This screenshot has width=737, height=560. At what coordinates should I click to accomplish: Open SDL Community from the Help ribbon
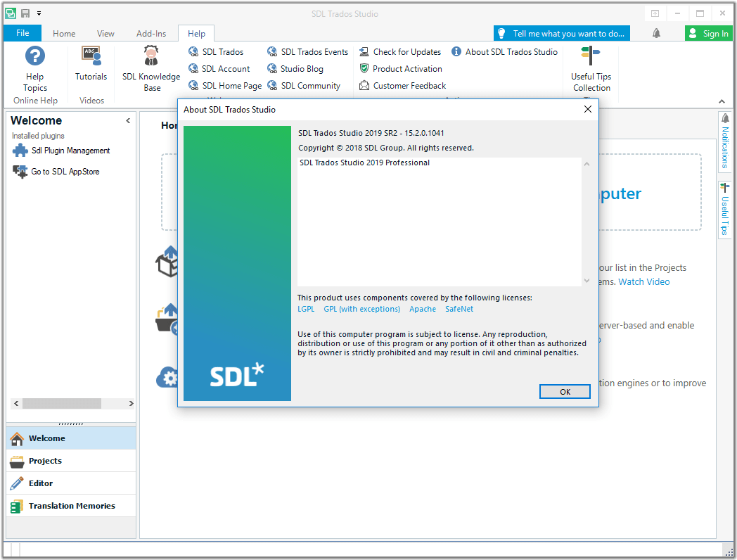tap(307, 85)
